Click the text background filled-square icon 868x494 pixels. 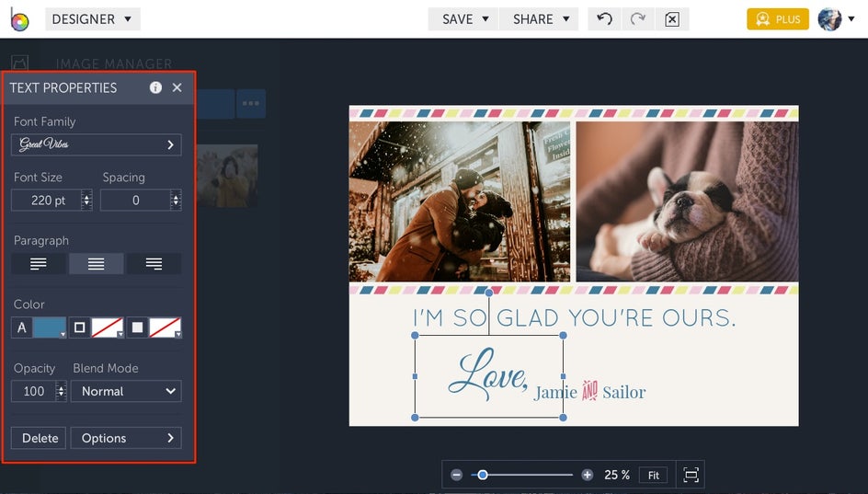coord(137,327)
